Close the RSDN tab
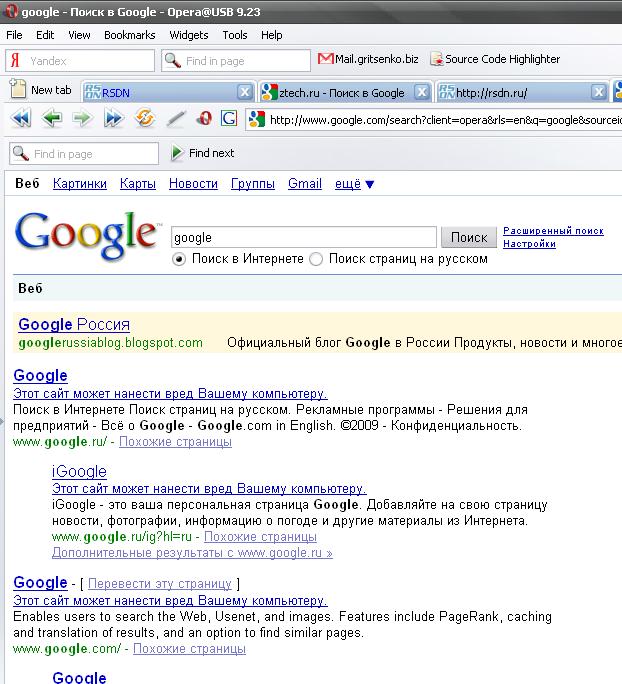The width and height of the screenshot is (622, 684). click(x=244, y=92)
